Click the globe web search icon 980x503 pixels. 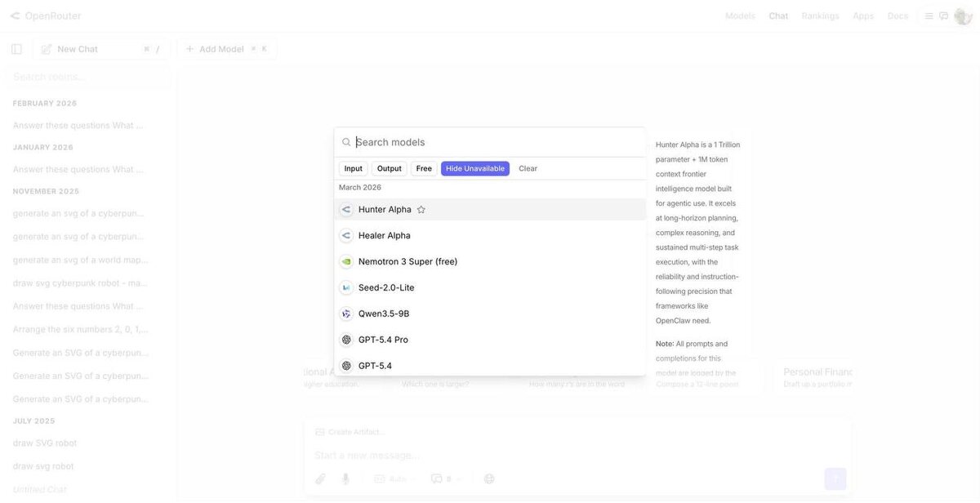click(489, 479)
